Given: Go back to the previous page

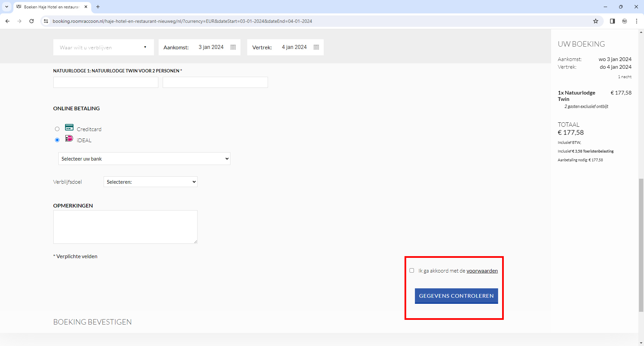Looking at the screenshot, I should [x=7, y=21].
